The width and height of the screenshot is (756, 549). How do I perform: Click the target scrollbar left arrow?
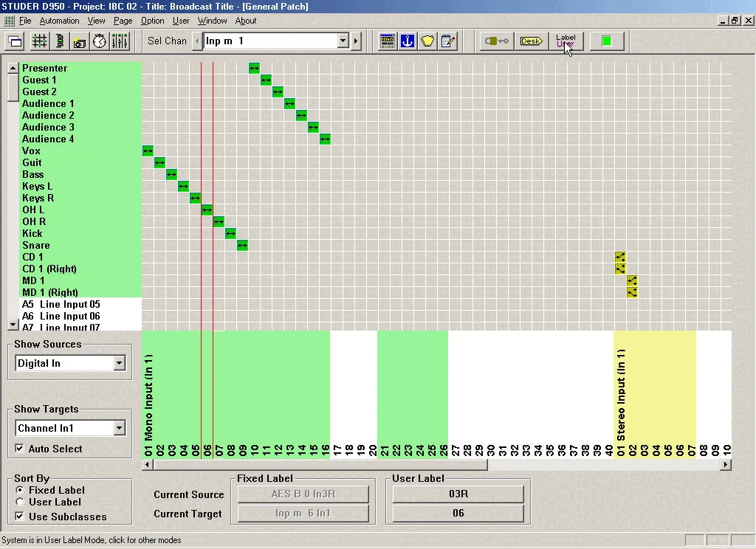point(148,465)
